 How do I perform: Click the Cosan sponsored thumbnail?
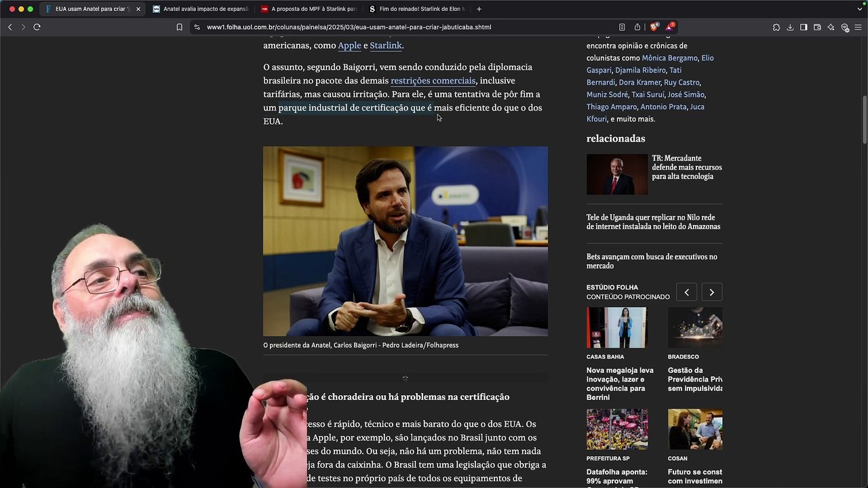695,429
